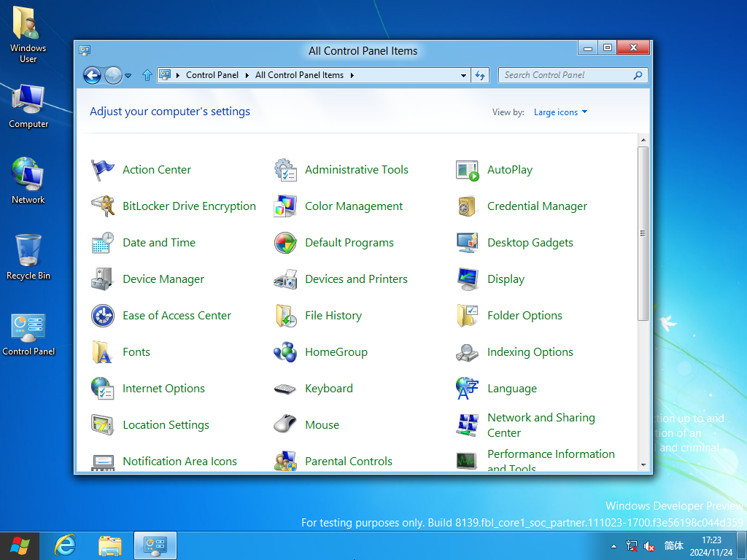The width and height of the screenshot is (747, 560).
Task: Click the Ease of Access Center icon
Action: click(102, 316)
